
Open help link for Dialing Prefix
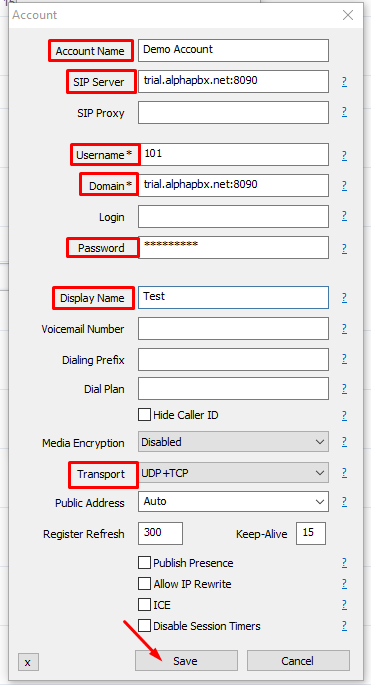(344, 359)
